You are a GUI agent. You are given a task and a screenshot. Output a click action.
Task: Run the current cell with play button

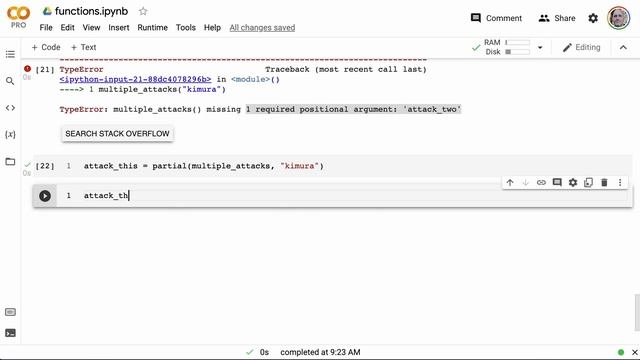pos(45,196)
